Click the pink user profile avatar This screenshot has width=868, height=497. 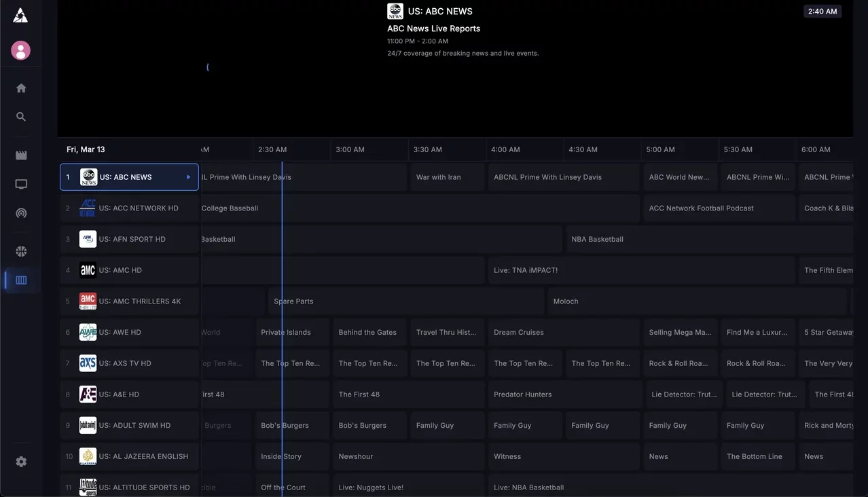20,50
